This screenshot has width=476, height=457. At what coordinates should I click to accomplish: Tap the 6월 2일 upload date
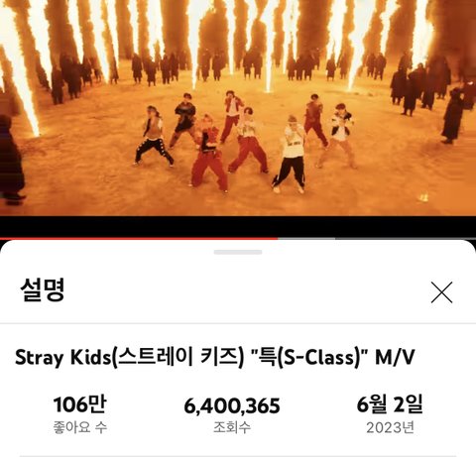[390, 404]
